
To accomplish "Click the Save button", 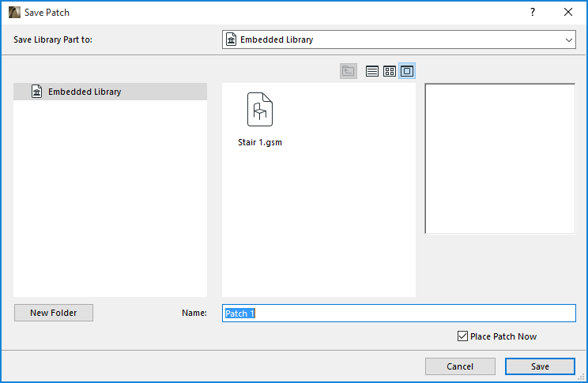I will (x=540, y=366).
